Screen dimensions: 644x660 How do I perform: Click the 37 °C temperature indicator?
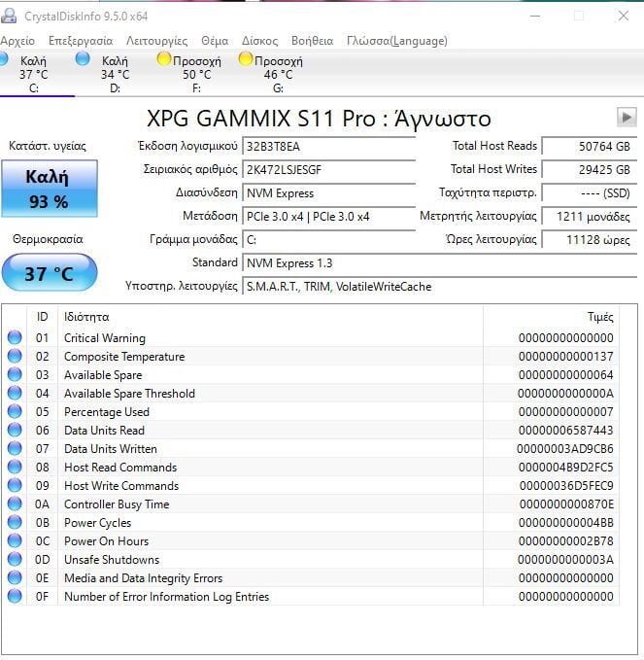[x=50, y=272]
